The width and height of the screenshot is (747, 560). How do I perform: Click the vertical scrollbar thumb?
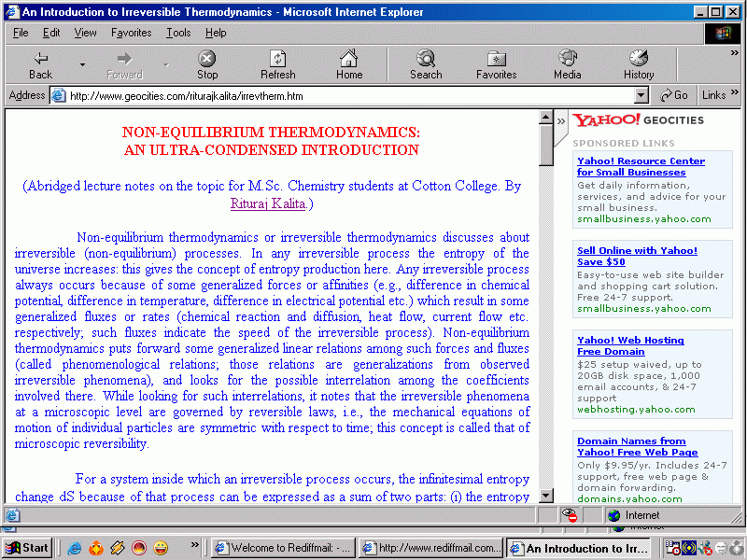click(545, 146)
